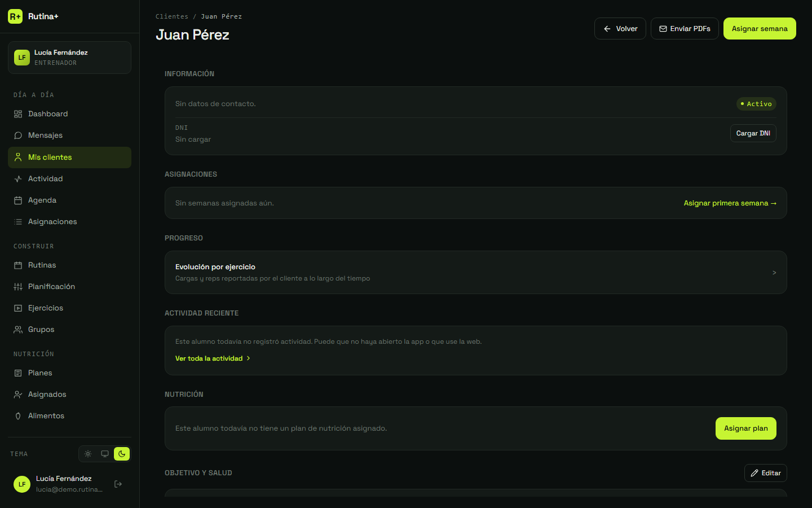This screenshot has height=508, width=812.
Task: Click the Asignar semana button
Action: coord(760,29)
